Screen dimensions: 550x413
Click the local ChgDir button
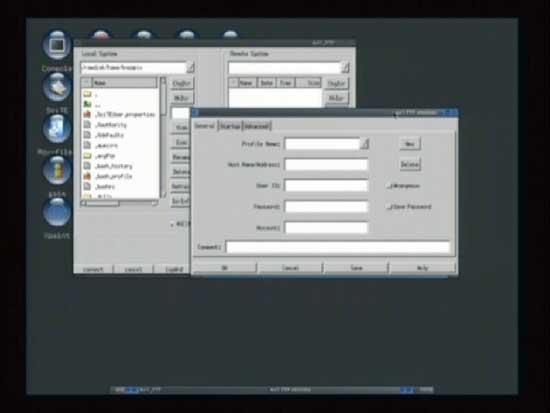(181, 84)
